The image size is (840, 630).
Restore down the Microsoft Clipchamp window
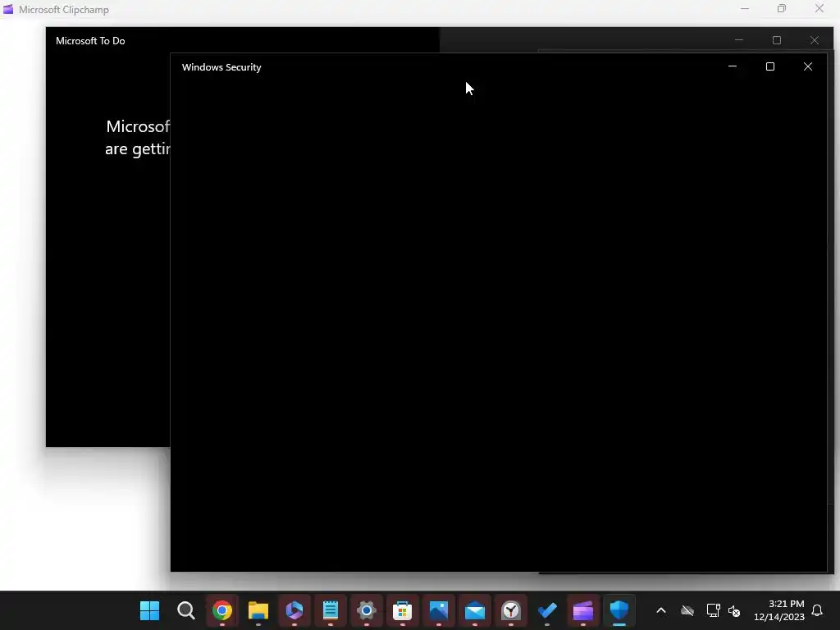click(x=782, y=8)
